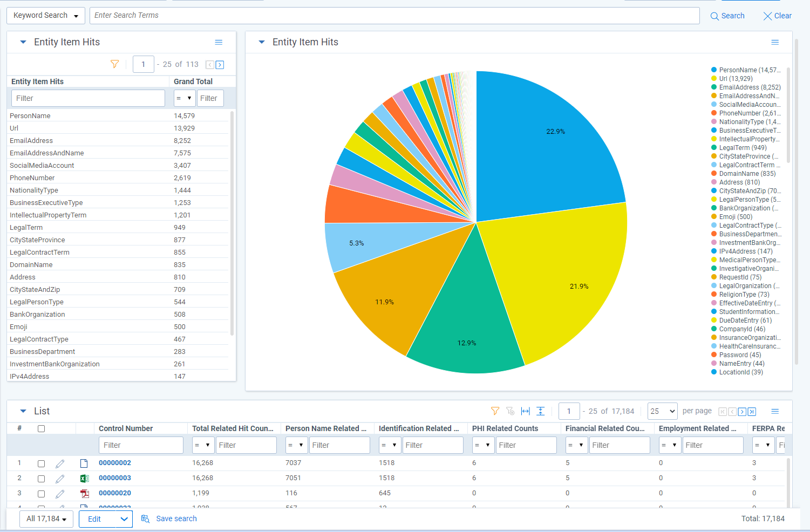Open the Keyword Search dropdown
Screen dimensions: 810x532
coord(46,16)
